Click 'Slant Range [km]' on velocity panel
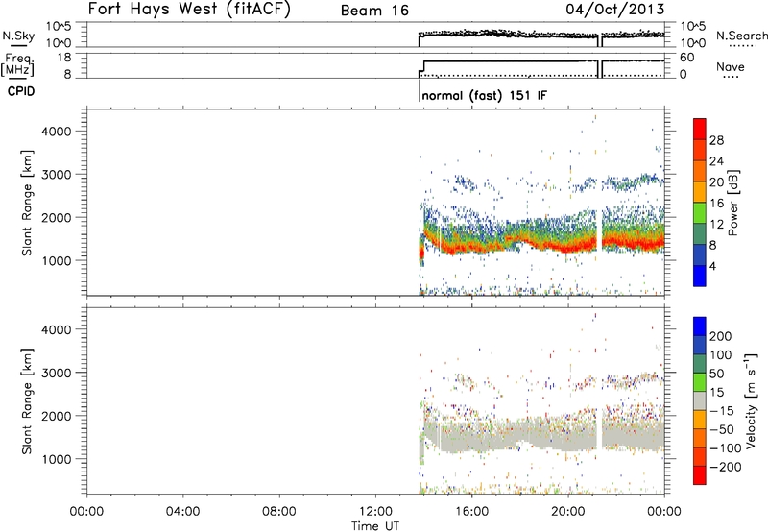The height and width of the screenshot is (532, 768). [27, 400]
